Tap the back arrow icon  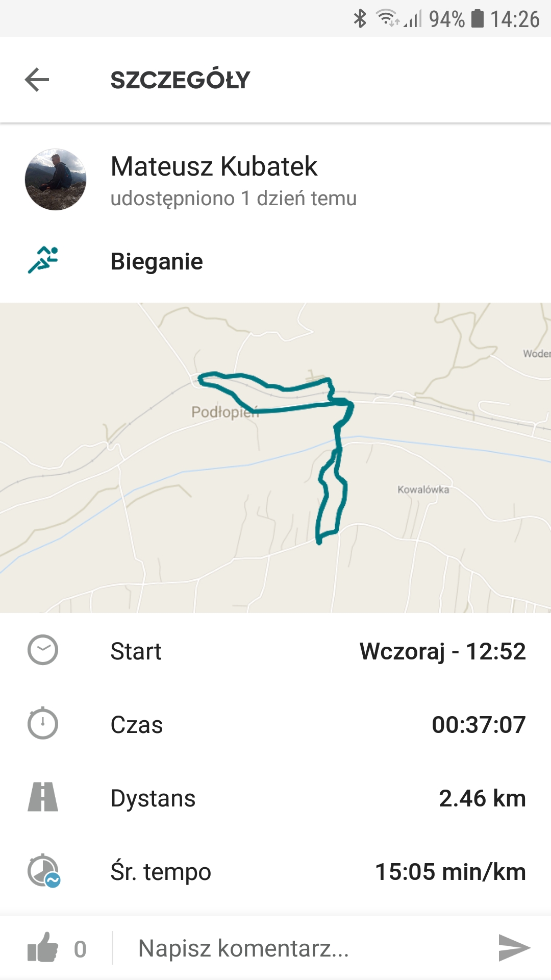click(37, 80)
